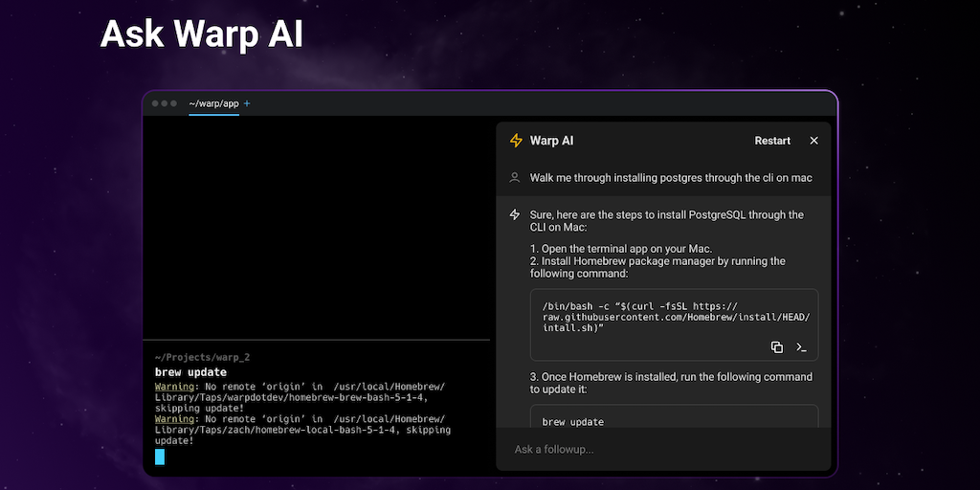Select the /bin/bash curl code block
980x490 pixels.
pyautogui.click(x=670, y=317)
